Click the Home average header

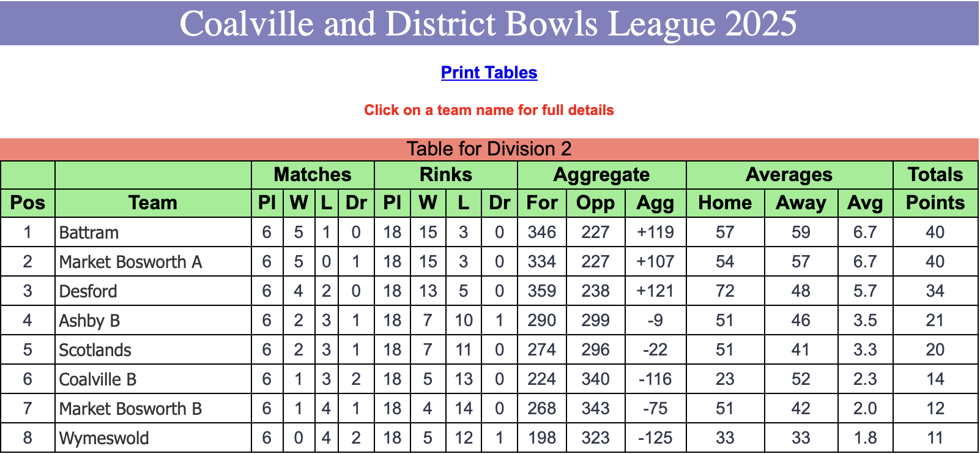coord(725,203)
